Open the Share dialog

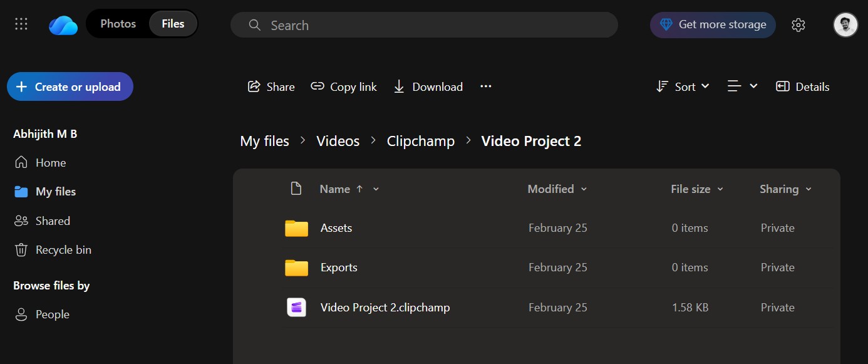[271, 86]
